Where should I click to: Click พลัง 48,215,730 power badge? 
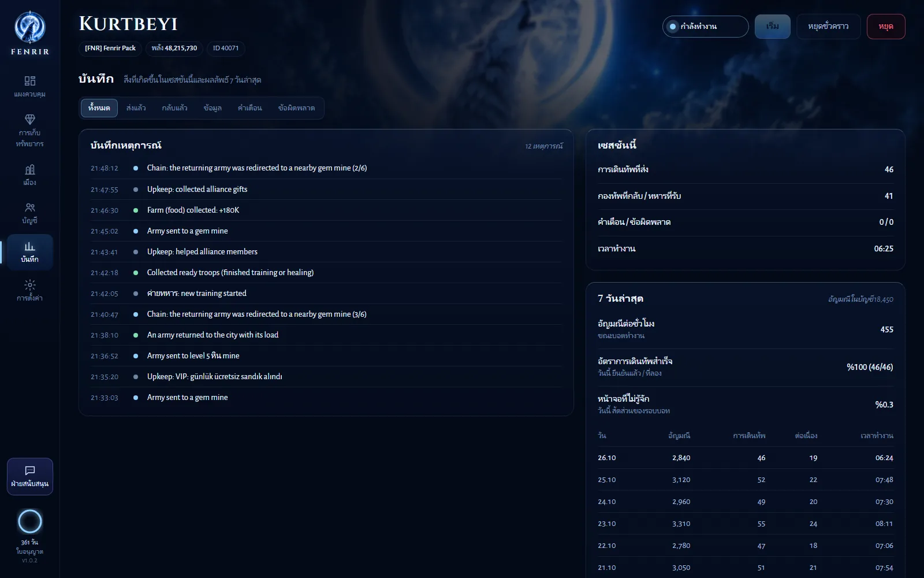174,48
